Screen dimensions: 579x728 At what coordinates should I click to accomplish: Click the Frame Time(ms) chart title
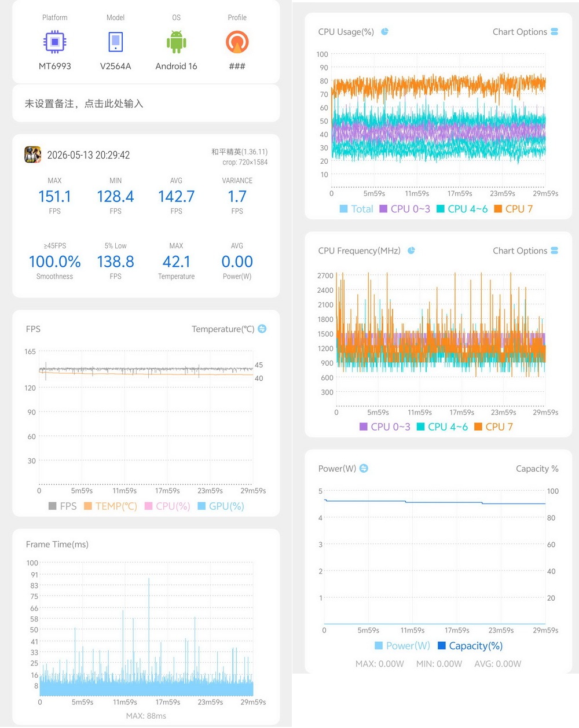(57, 544)
